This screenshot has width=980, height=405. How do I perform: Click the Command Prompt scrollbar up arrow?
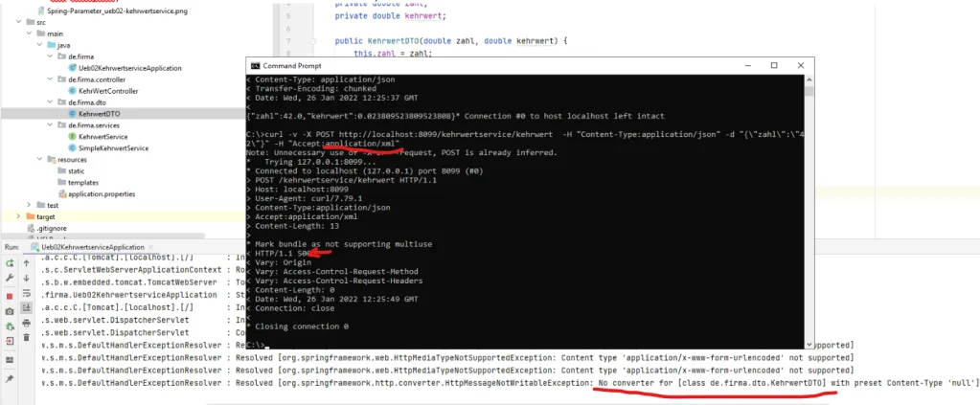coord(809,80)
